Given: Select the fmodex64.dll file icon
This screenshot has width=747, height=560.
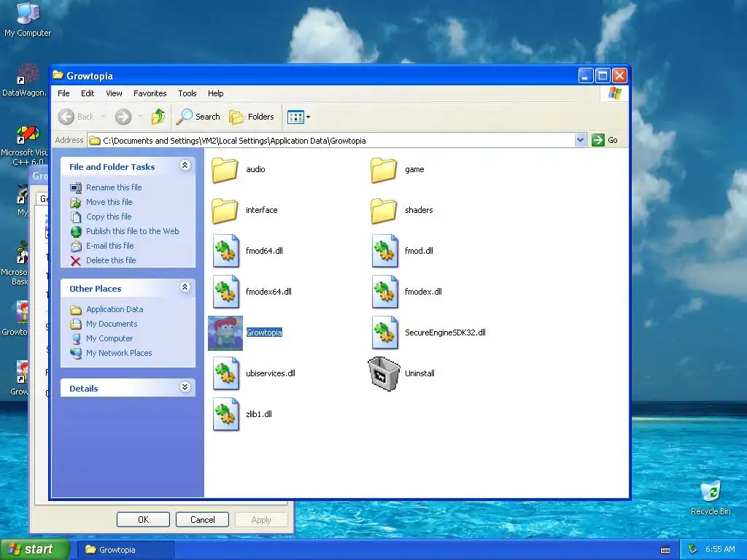Looking at the screenshot, I should click(x=226, y=292).
